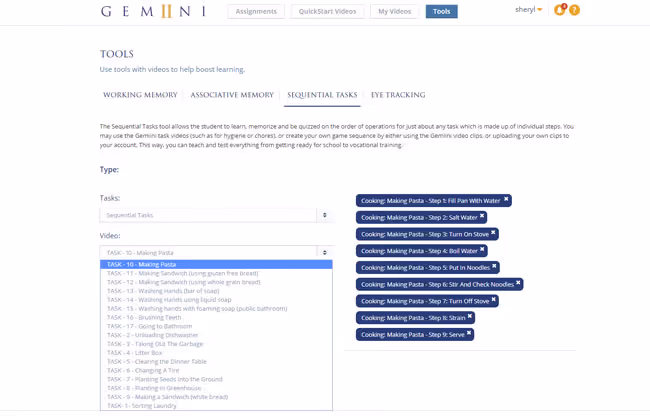Screen dimensions: 650x416
Task: Pick TASK - 3 - Taking Out The Garbage
Action: pos(155,344)
